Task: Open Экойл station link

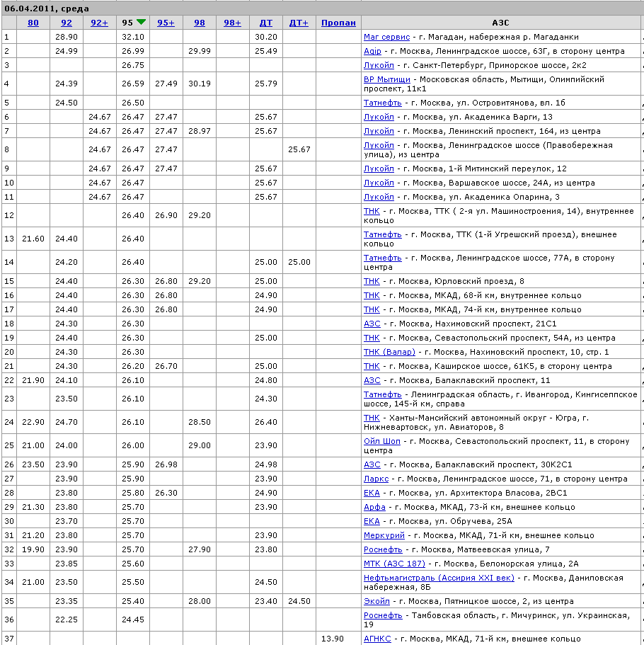Action: 376,601
